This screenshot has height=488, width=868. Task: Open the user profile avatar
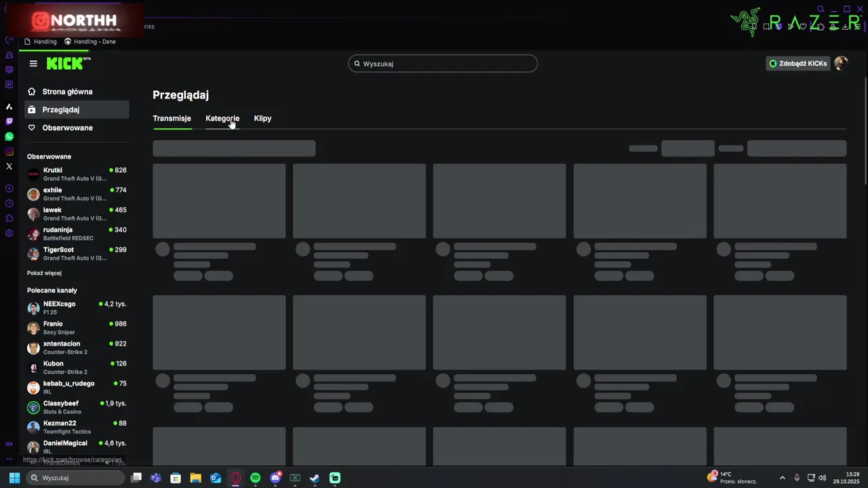(x=841, y=64)
